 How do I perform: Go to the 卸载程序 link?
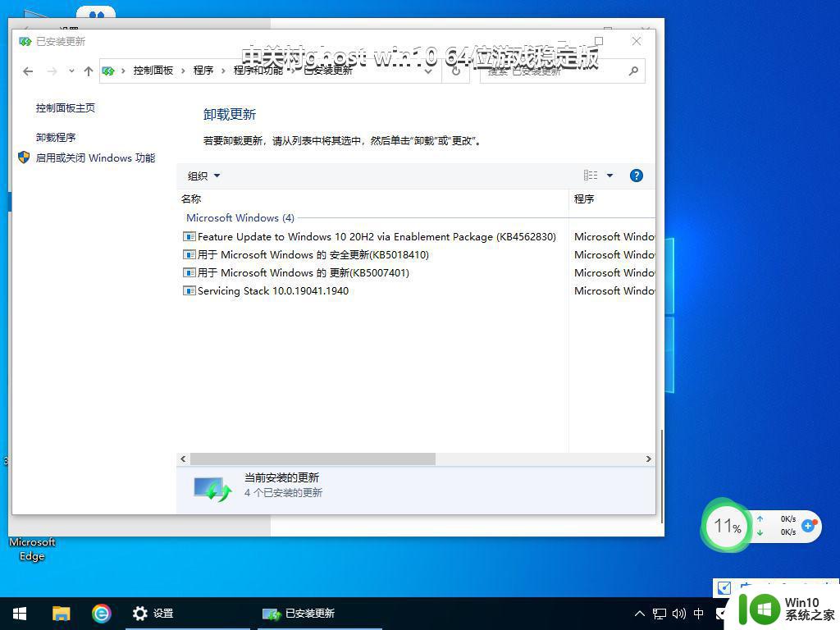click(56, 138)
